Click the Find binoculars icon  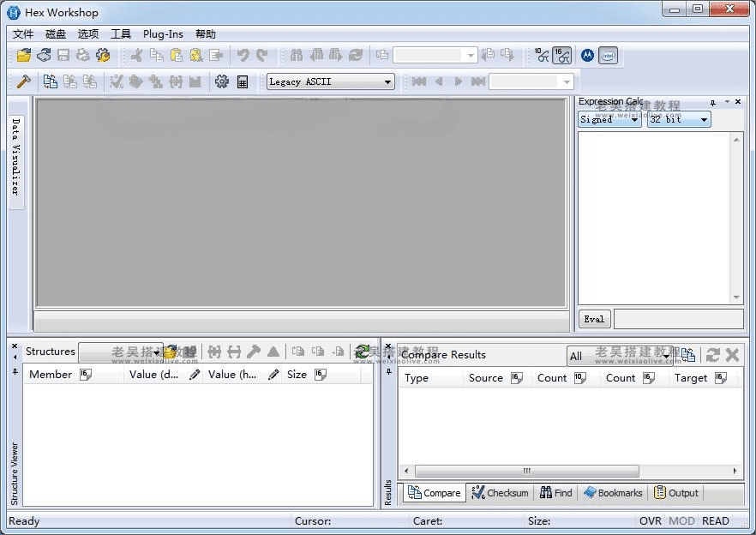point(296,55)
